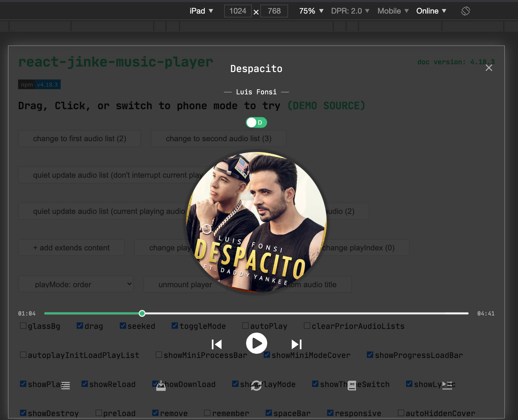This screenshot has height=420, width=518.
Task: Toggle the remove checkbox
Action: (155, 413)
